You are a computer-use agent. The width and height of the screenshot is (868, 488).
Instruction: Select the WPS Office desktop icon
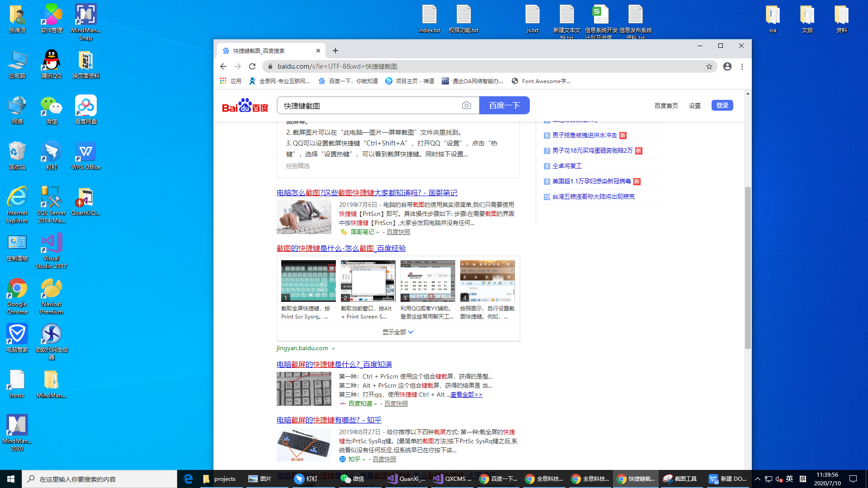point(86,155)
